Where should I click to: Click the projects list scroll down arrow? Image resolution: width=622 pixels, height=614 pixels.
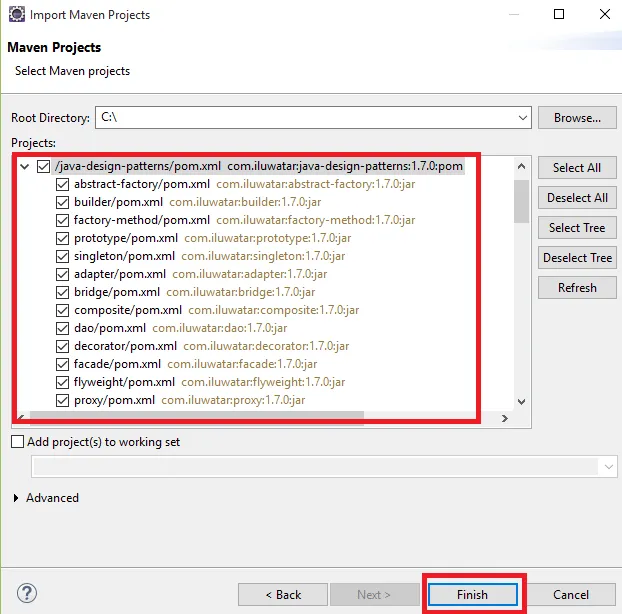click(521, 402)
